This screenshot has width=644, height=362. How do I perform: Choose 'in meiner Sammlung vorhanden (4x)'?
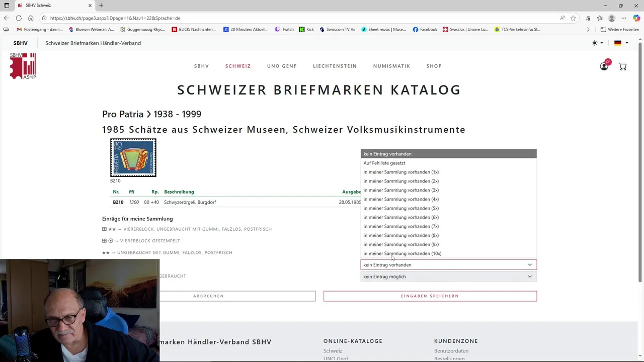[x=449, y=199]
